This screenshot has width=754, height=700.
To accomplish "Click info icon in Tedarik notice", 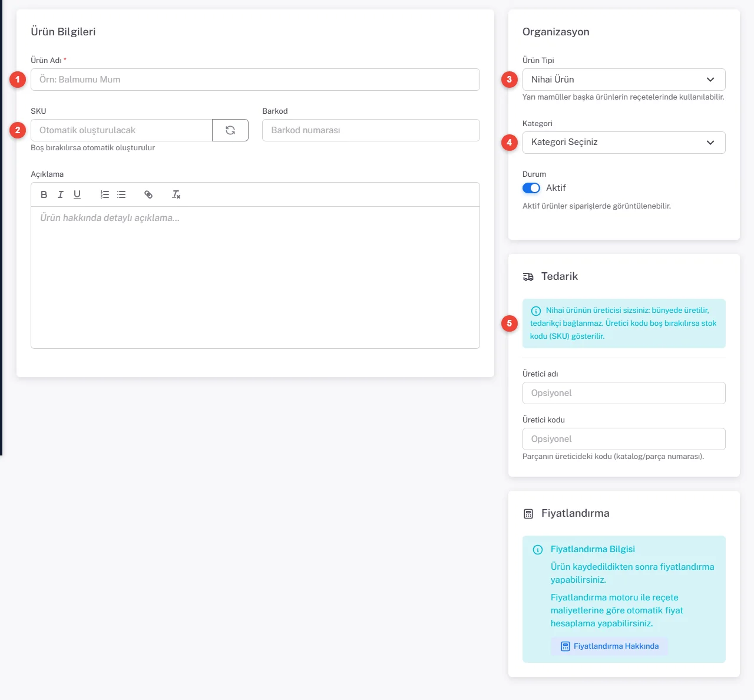I will click(536, 311).
